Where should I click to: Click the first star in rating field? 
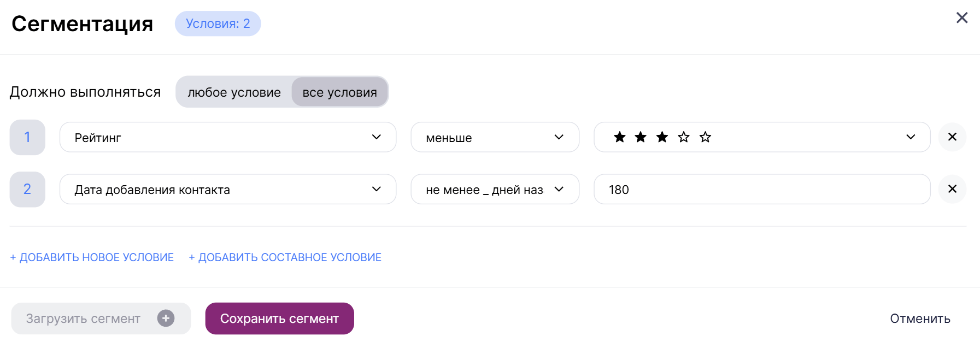619,137
